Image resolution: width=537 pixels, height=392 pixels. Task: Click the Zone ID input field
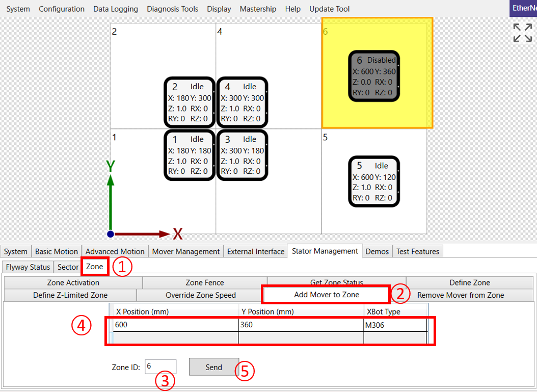[160, 367]
